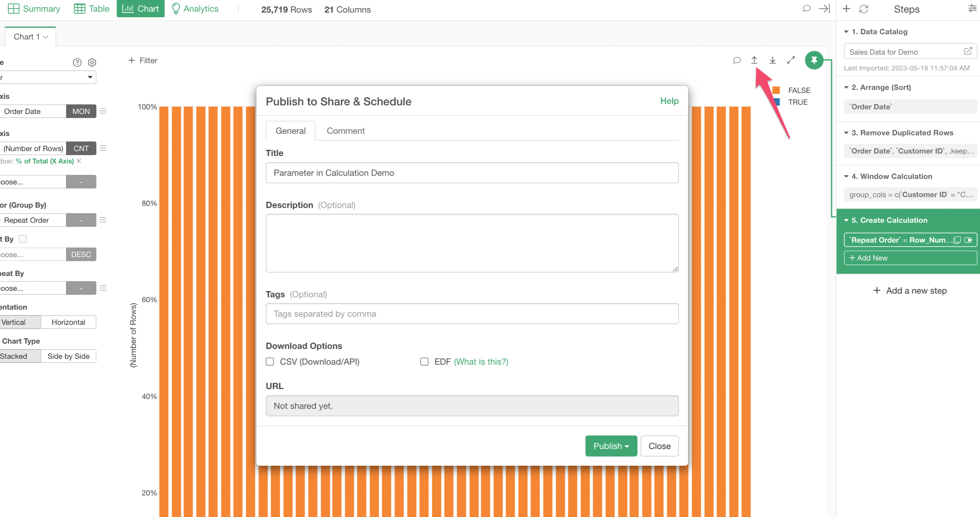Click the green pin button
The width and height of the screenshot is (980, 517).
coord(814,60)
